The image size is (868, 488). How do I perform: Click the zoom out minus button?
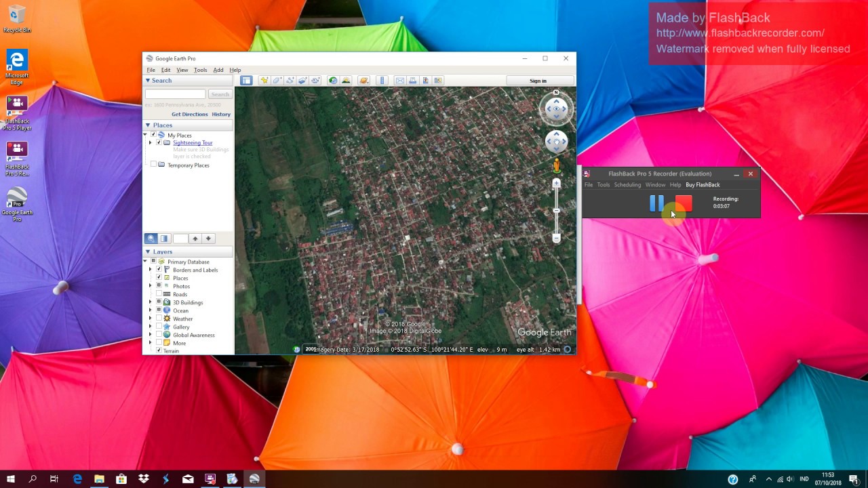[x=556, y=238]
